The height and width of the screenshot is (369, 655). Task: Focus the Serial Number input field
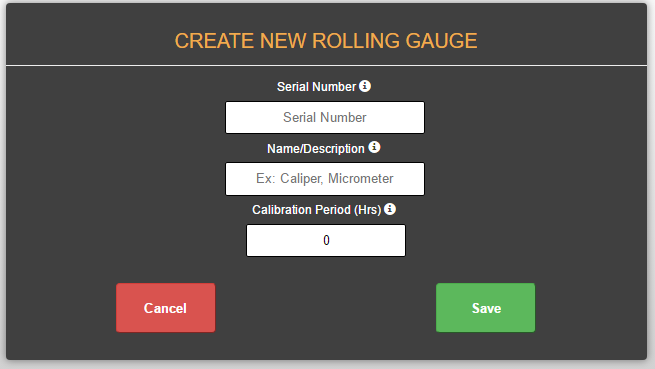(x=325, y=117)
